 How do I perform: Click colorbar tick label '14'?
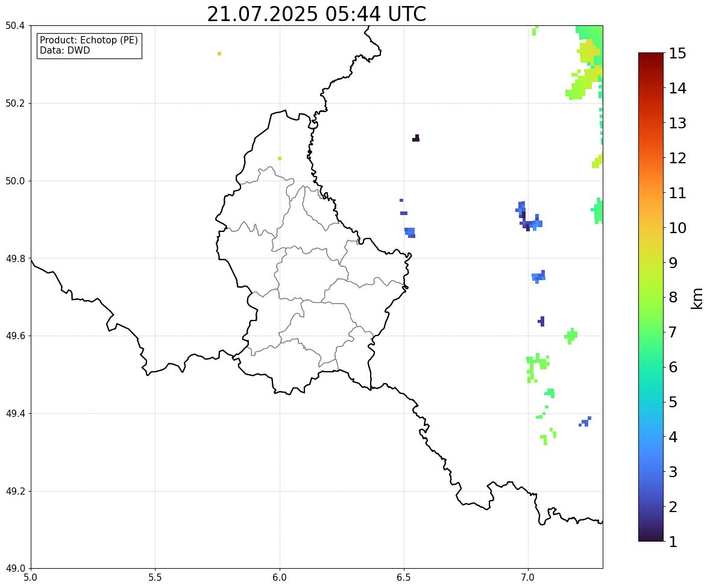(x=677, y=88)
